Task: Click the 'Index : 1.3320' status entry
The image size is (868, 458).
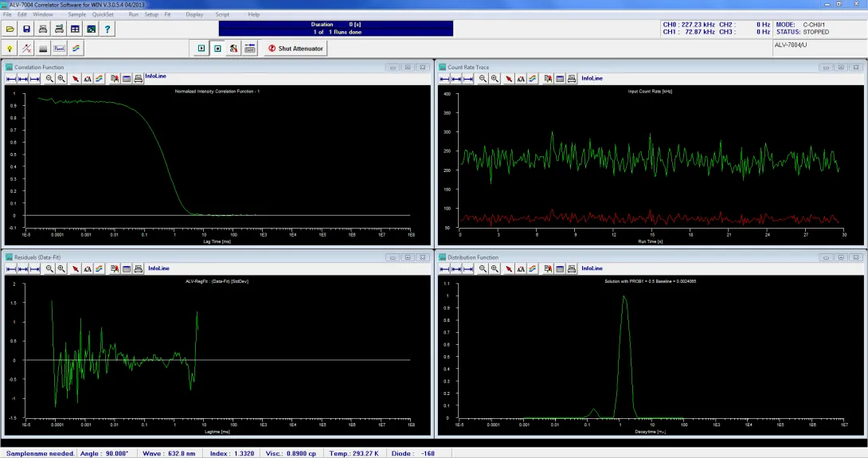Action: pyautogui.click(x=232, y=453)
